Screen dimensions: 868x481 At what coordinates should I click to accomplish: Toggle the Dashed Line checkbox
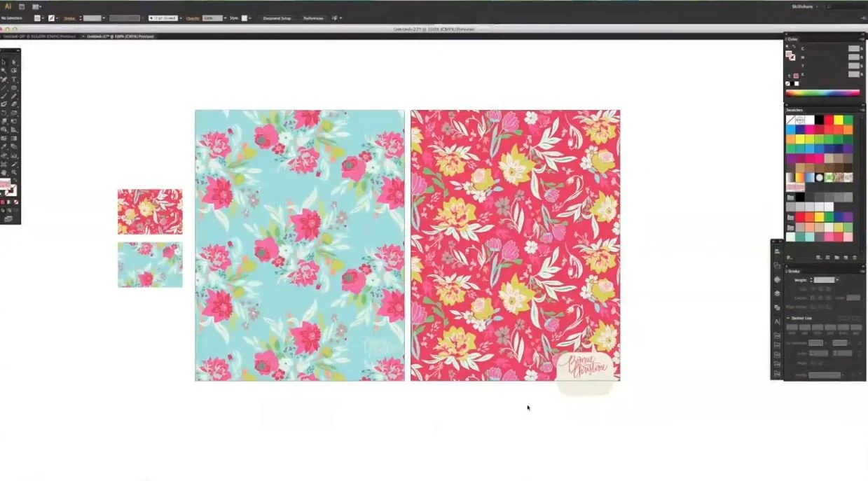[788, 318]
